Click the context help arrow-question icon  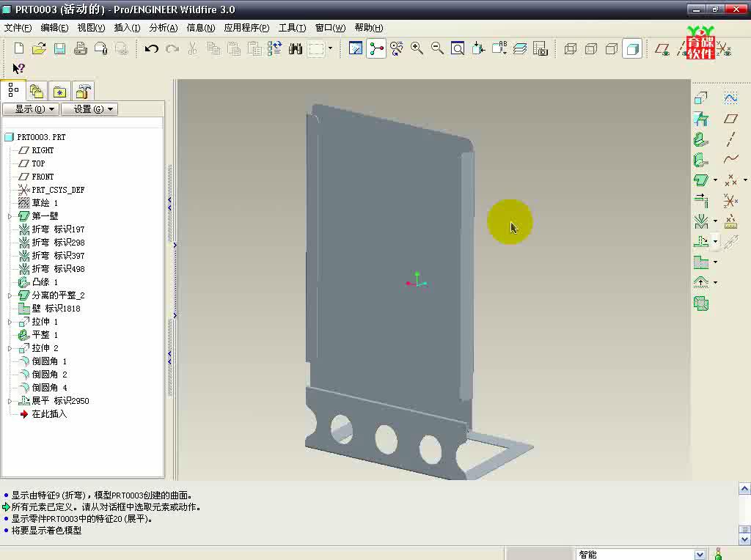tap(18, 69)
